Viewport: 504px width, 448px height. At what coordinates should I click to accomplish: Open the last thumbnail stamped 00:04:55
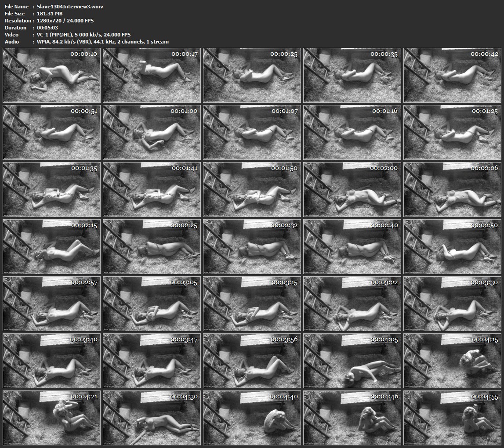click(x=452, y=418)
